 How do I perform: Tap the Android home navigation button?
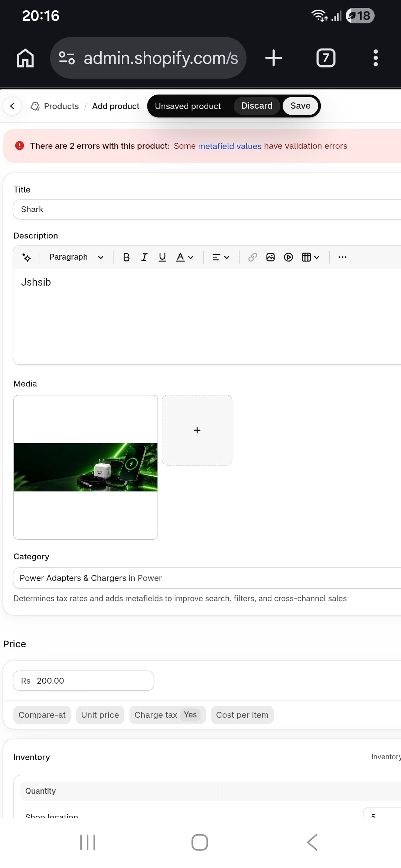[x=200, y=842]
